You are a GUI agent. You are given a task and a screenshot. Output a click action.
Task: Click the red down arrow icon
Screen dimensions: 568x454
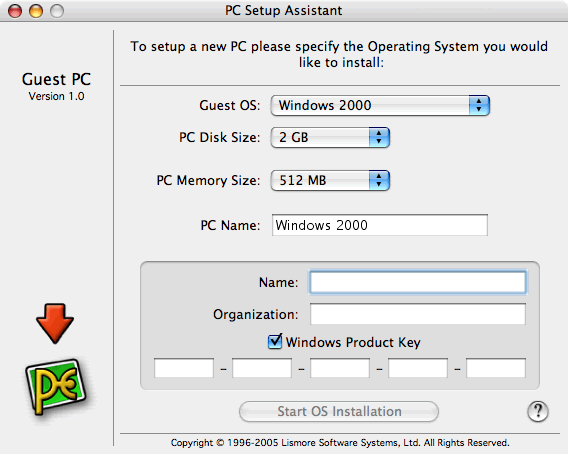click(x=55, y=324)
